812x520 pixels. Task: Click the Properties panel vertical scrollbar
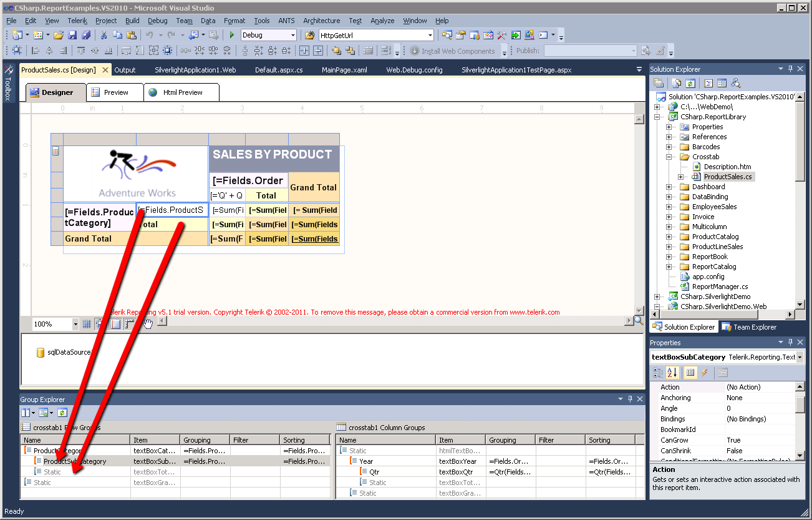click(x=800, y=421)
